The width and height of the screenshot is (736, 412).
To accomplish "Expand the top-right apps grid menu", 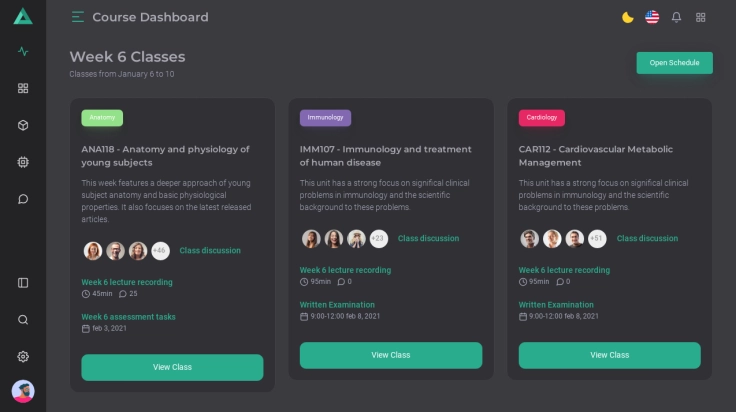I will (x=701, y=17).
